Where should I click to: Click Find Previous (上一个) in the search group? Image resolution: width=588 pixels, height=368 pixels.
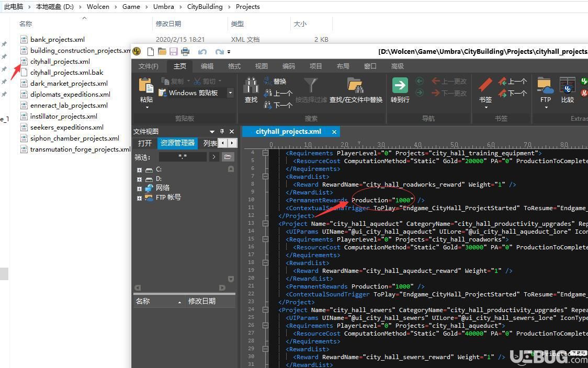tap(278, 94)
